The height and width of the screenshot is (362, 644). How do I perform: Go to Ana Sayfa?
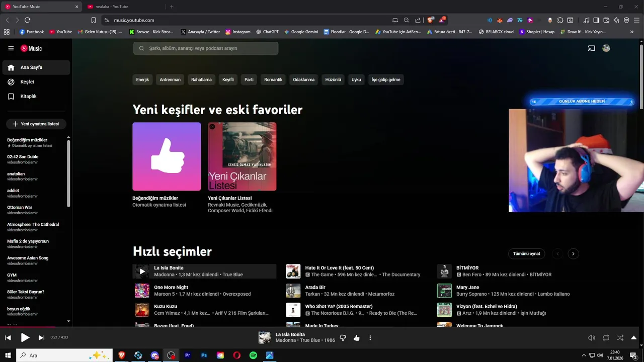36,67
